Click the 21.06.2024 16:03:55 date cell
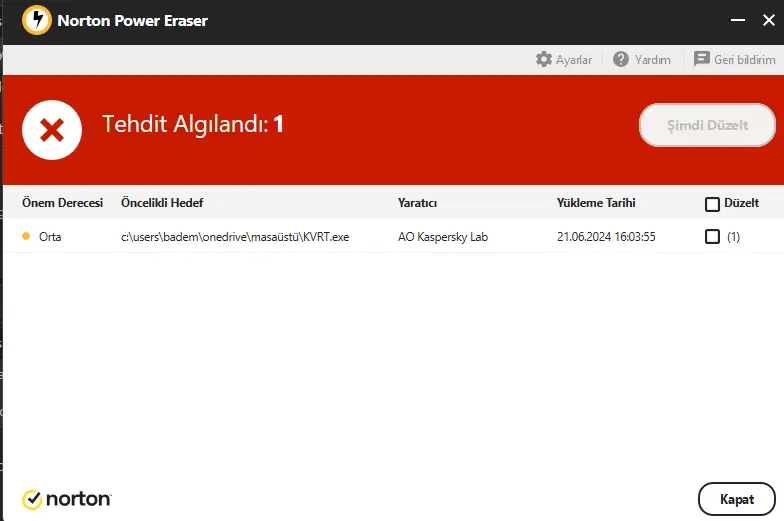 point(606,236)
